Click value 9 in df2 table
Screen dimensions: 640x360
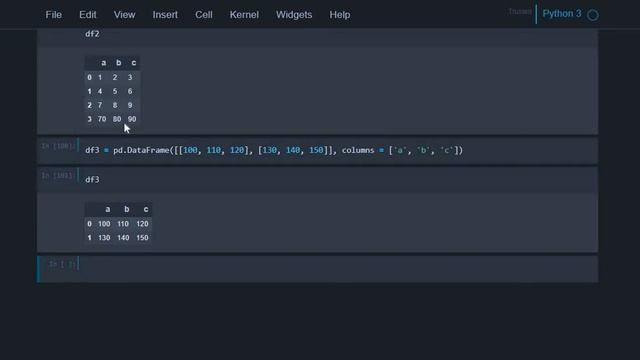pos(130,105)
